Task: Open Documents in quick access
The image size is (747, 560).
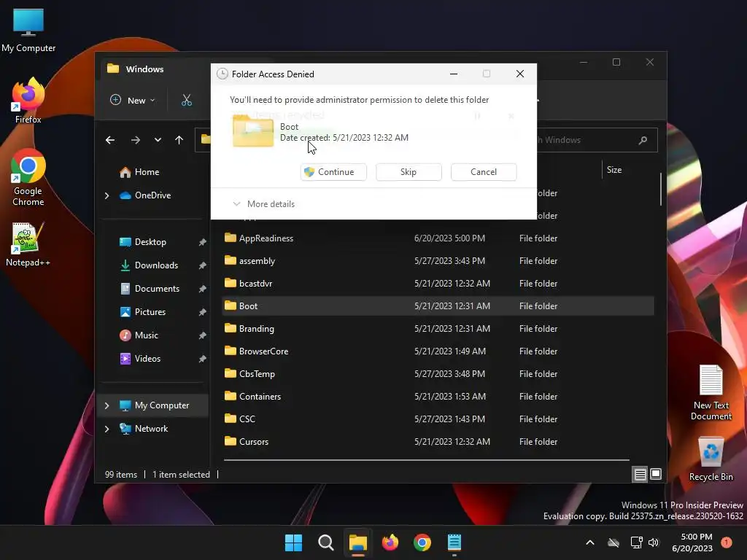Action: coord(150,289)
